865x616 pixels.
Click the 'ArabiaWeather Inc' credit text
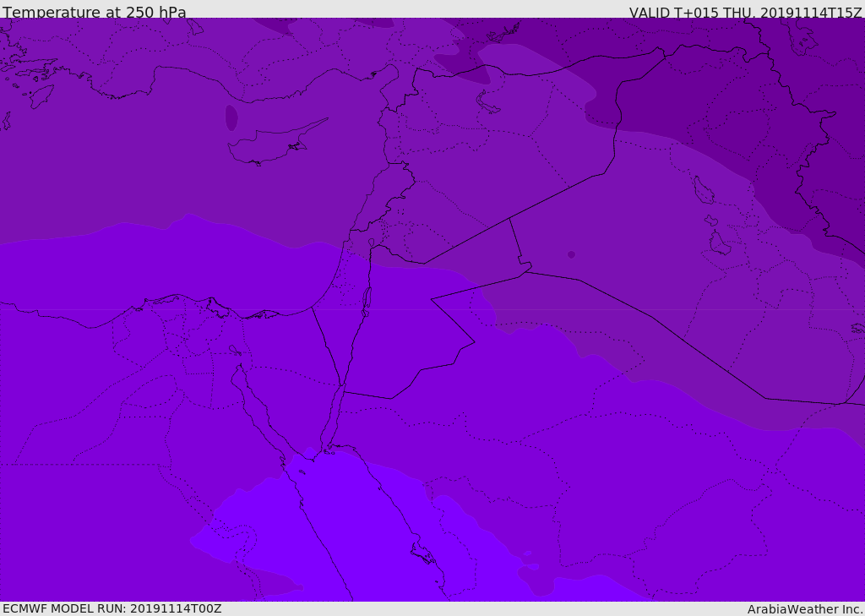click(804, 609)
